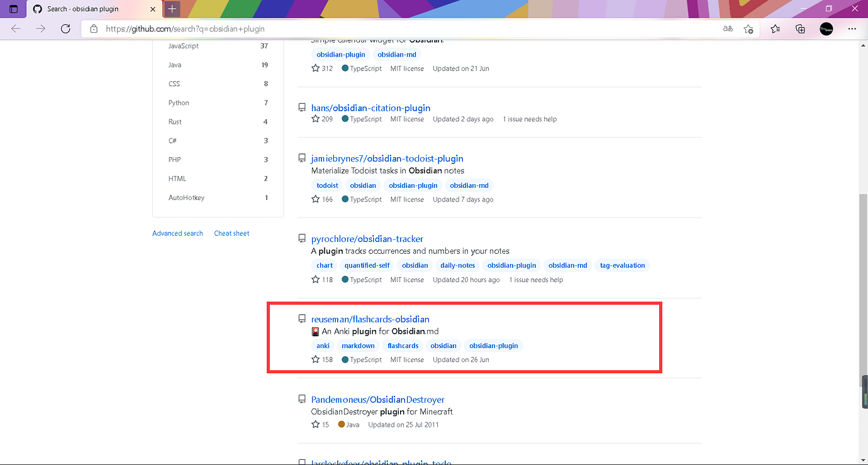Open browser Collections
The width and height of the screenshot is (868, 465).
pyautogui.click(x=801, y=29)
